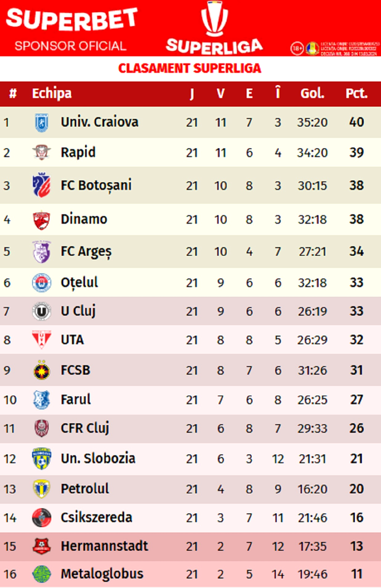The height and width of the screenshot is (588, 381).
Task: Click the U Cluj black crest
Action: click(x=41, y=312)
